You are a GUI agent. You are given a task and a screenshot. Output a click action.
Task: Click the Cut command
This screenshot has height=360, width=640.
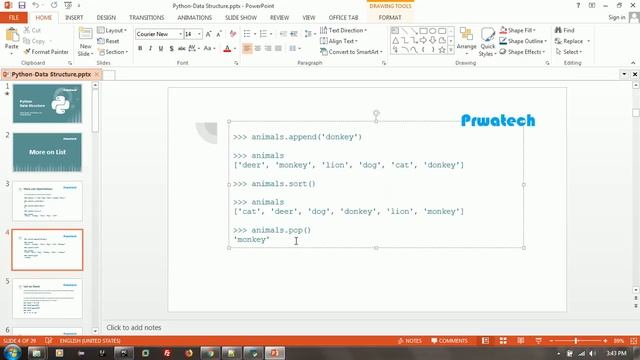(32, 30)
